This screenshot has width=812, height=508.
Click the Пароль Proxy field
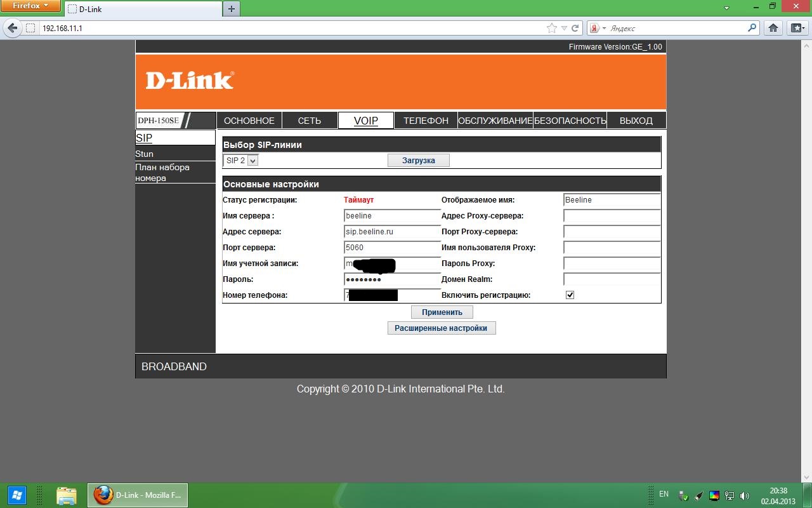pos(612,264)
